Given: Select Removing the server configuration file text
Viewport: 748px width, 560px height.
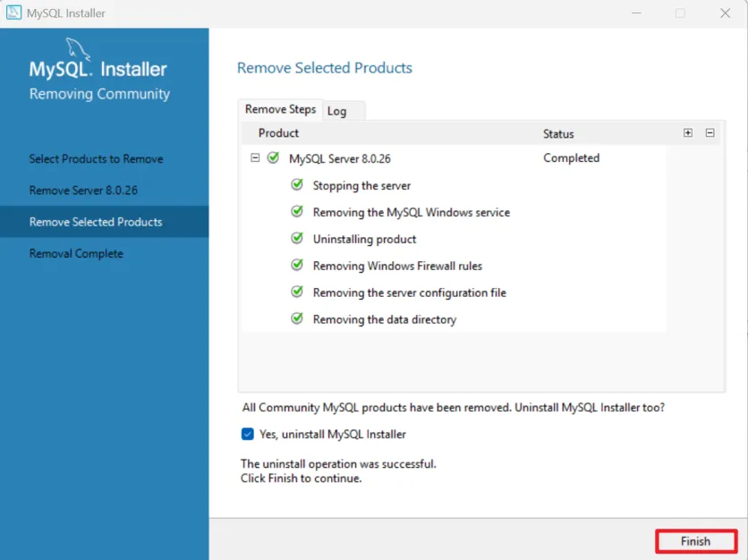Looking at the screenshot, I should click(409, 293).
